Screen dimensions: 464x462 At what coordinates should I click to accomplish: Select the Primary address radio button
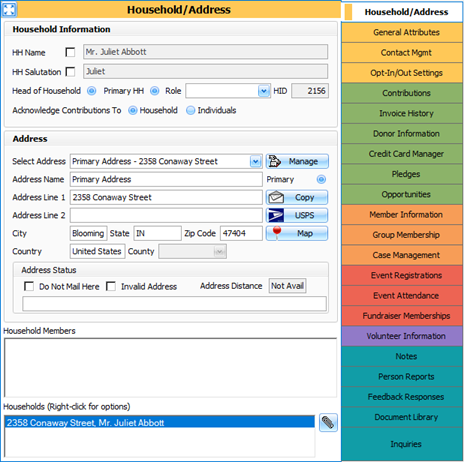point(321,180)
